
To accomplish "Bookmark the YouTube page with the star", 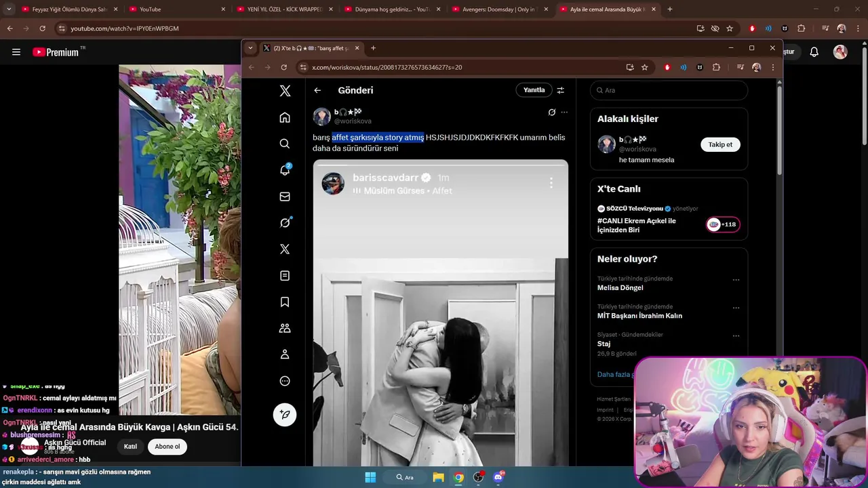I will (x=730, y=28).
